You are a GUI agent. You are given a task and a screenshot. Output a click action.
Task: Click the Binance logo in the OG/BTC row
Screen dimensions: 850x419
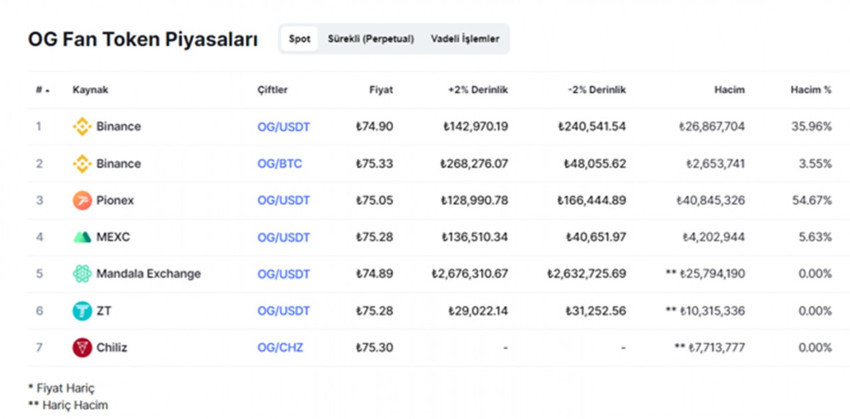tap(82, 164)
